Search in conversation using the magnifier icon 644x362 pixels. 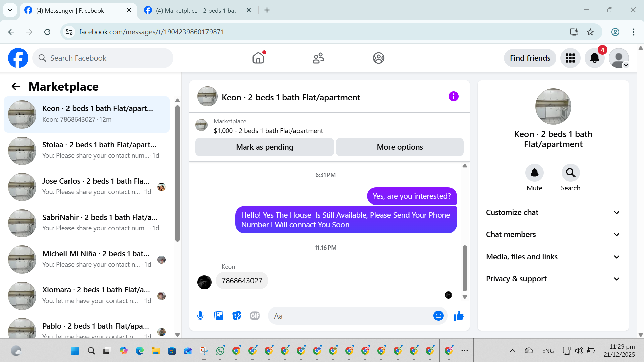[x=570, y=173]
